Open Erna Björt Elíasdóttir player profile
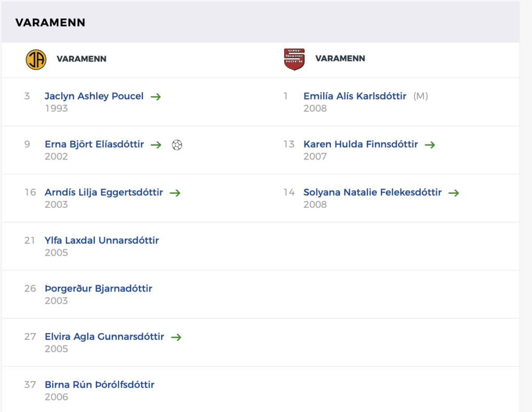 [x=95, y=144]
